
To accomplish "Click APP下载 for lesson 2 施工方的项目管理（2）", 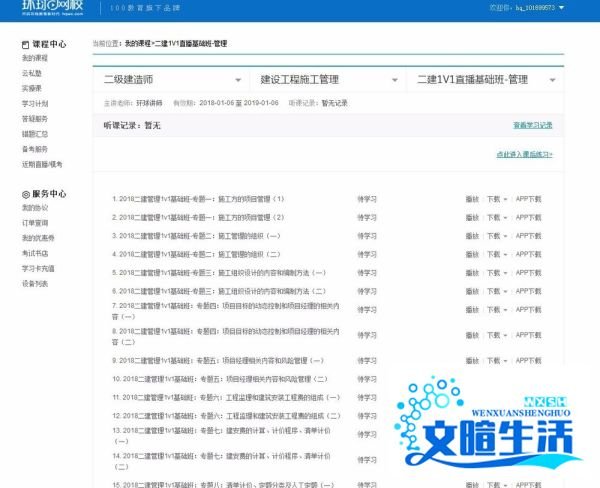I will (528, 217).
